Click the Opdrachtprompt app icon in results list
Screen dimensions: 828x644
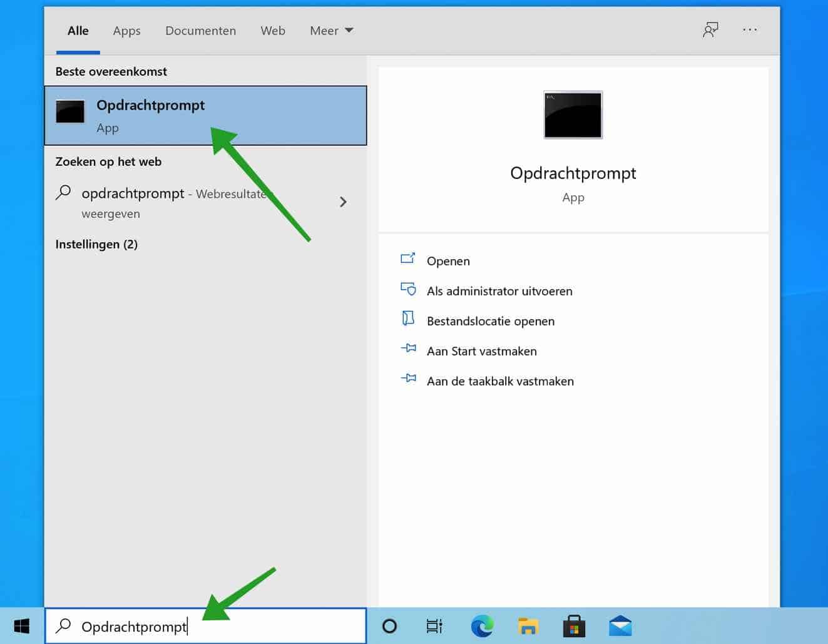[70, 111]
